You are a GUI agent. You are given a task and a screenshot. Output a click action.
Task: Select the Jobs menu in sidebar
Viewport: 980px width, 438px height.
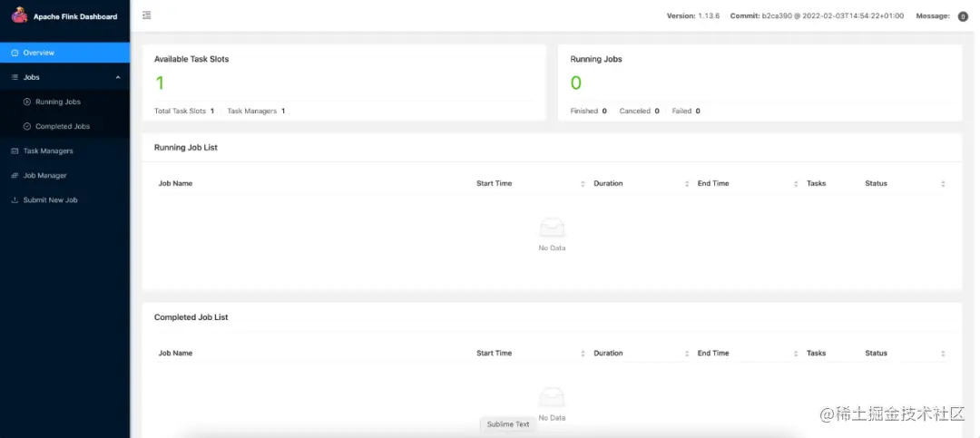click(x=65, y=77)
